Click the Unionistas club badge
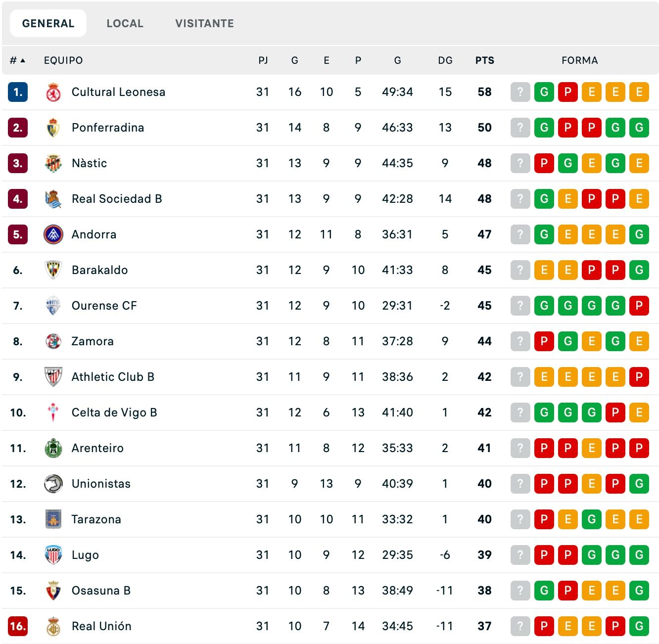 [x=53, y=484]
